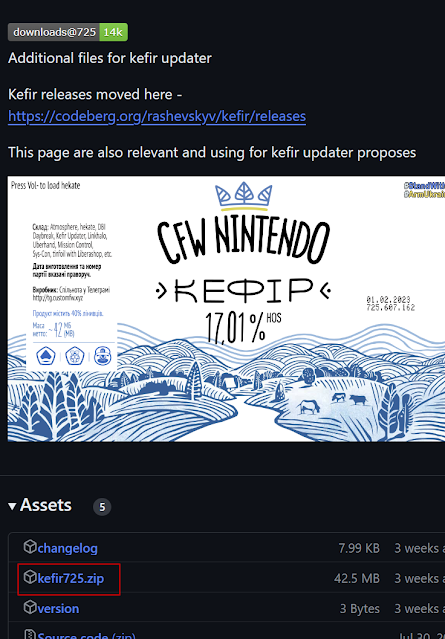
Task: Download the kefir725.zip asset
Action: (x=70, y=578)
